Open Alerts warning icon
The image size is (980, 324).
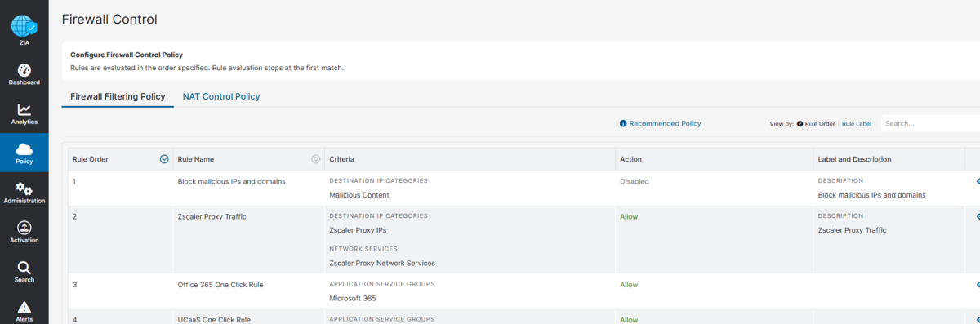(x=24, y=308)
